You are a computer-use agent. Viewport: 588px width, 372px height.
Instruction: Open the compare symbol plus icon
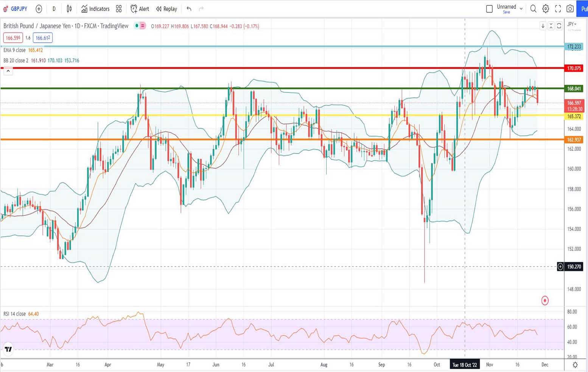tap(39, 9)
